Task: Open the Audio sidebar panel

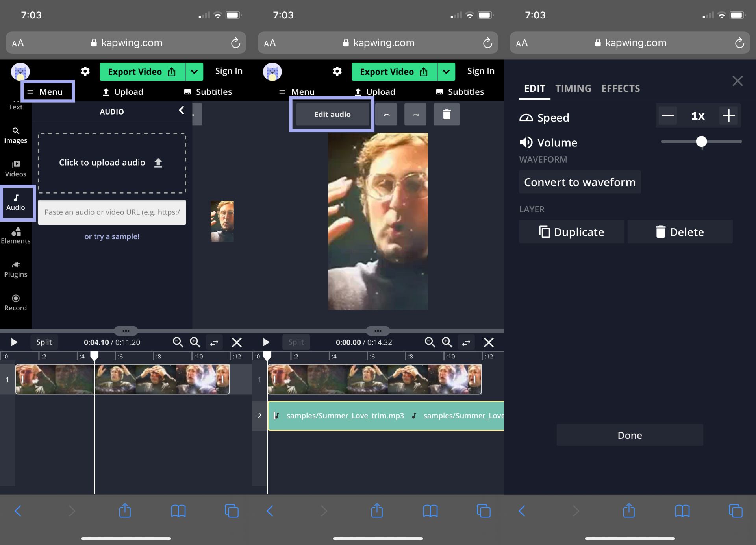Action: click(x=16, y=202)
